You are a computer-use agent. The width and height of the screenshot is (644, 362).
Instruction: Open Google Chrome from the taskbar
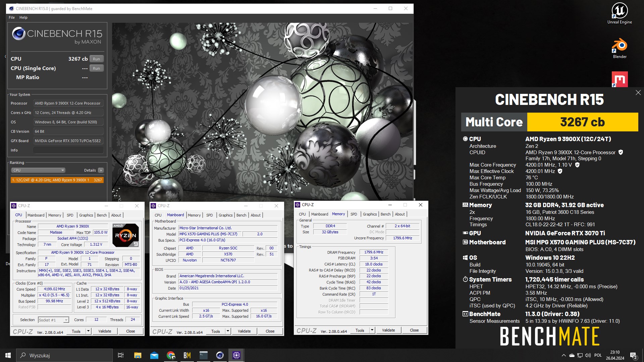[x=171, y=355]
